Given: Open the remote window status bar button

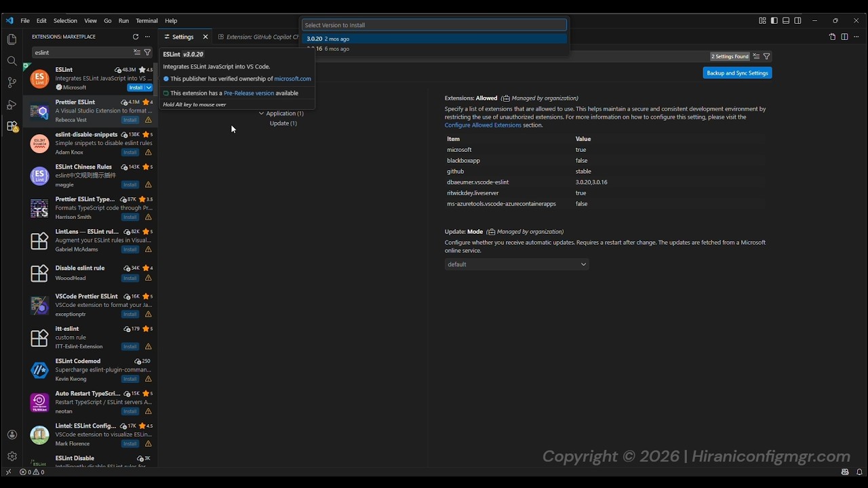Looking at the screenshot, I should tap(8, 472).
